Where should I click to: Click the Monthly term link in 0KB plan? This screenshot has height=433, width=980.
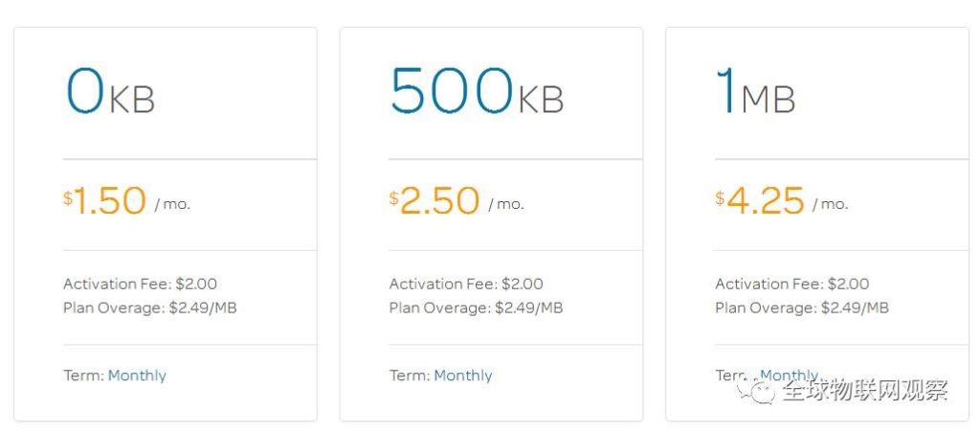coord(137,376)
